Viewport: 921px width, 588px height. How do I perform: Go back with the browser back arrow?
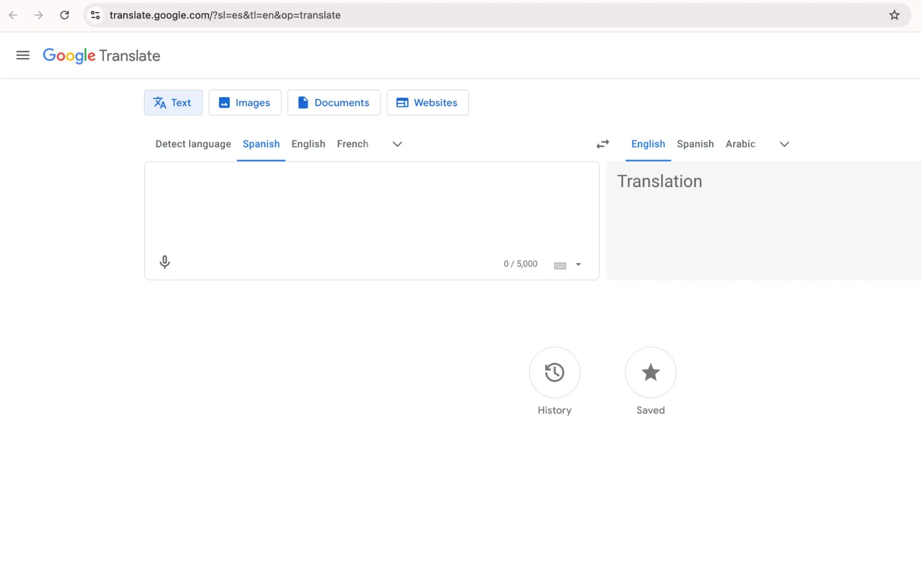13,15
